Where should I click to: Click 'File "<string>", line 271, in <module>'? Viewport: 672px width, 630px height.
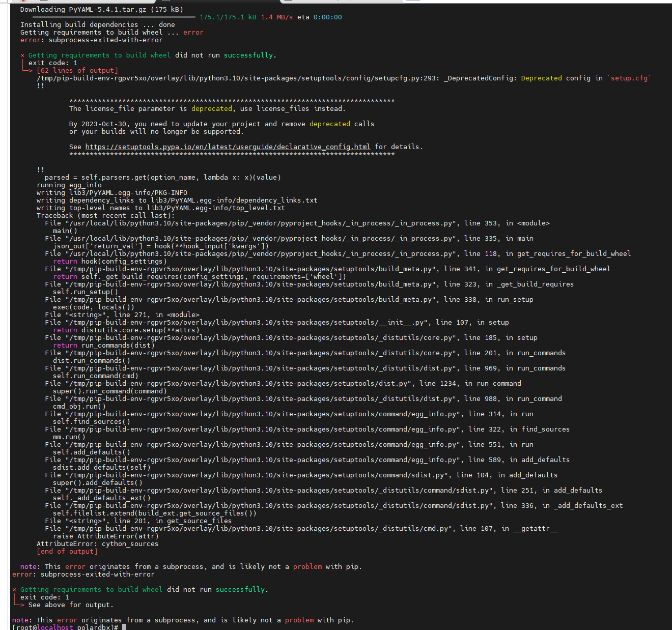[x=122, y=315]
